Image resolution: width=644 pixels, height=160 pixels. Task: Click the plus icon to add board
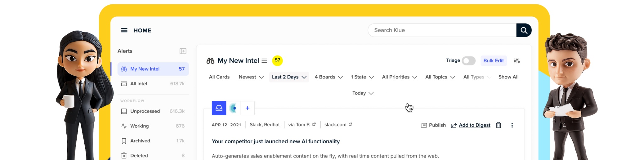pyautogui.click(x=247, y=108)
